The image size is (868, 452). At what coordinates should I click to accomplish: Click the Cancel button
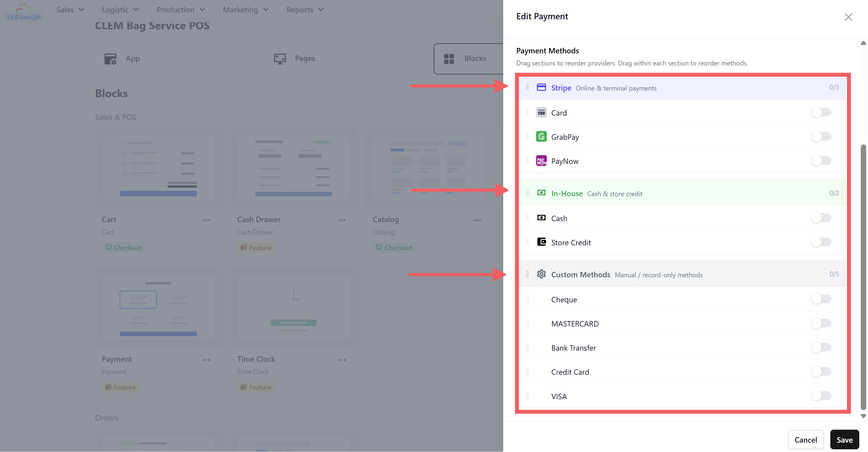pyautogui.click(x=805, y=440)
